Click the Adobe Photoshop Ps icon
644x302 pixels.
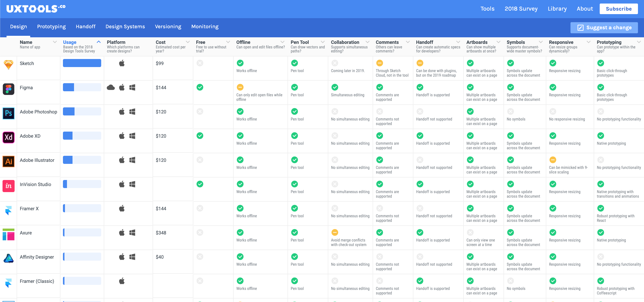coord(9,113)
